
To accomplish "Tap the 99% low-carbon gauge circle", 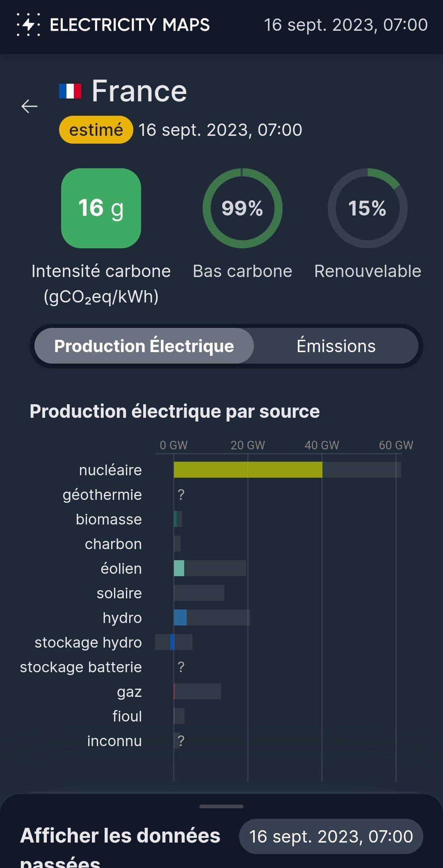I will click(x=242, y=208).
